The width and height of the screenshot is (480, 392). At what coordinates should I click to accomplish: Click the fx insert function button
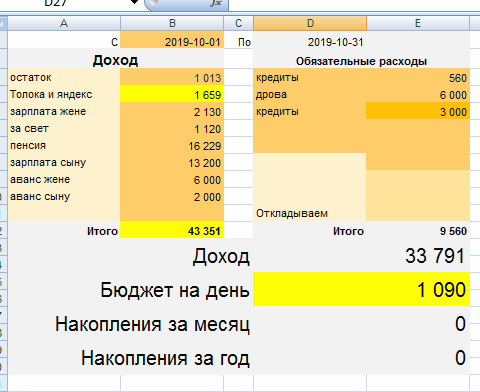(216, 3)
